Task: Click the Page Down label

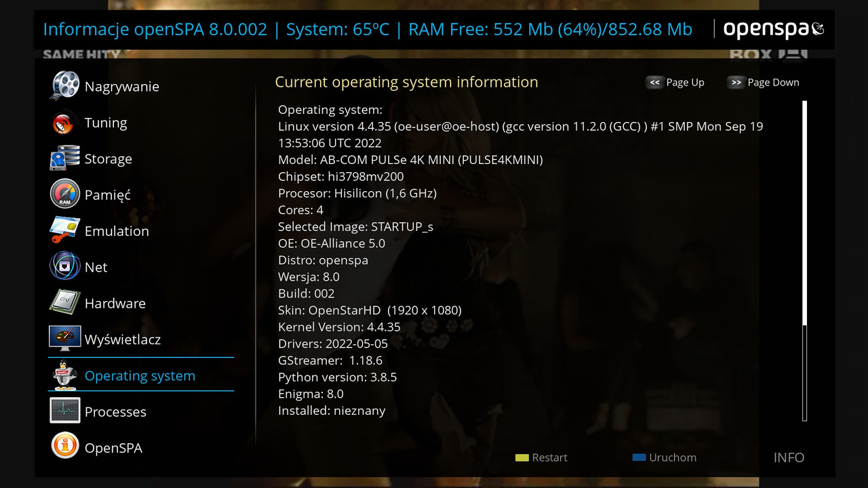Action: (773, 83)
